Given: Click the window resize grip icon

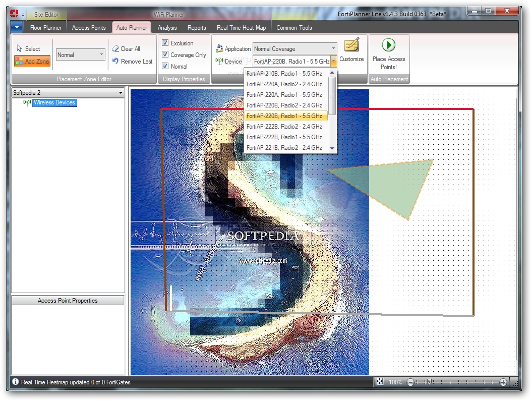Looking at the screenshot, I should (515, 383).
